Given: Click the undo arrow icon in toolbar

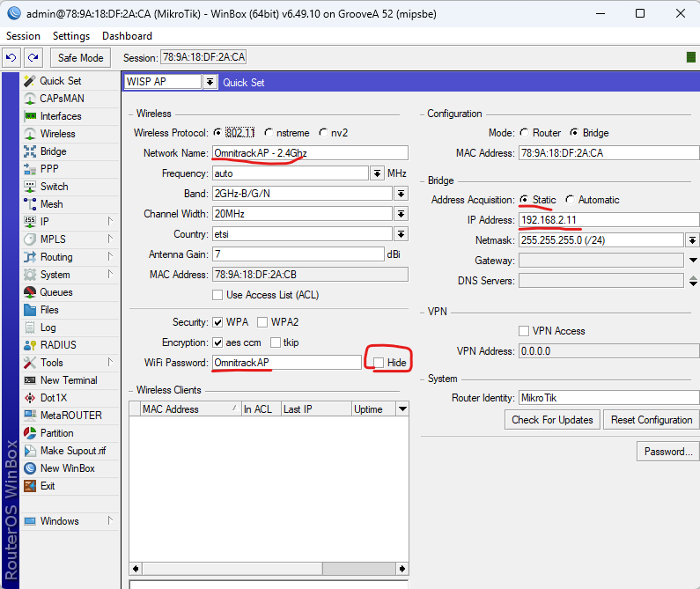Looking at the screenshot, I should pos(11,58).
